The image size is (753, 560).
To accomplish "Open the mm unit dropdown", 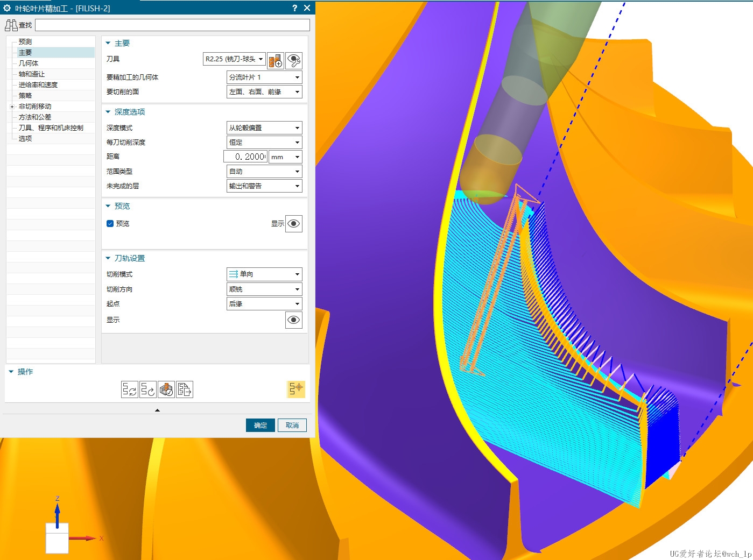I will tap(285, 157).
